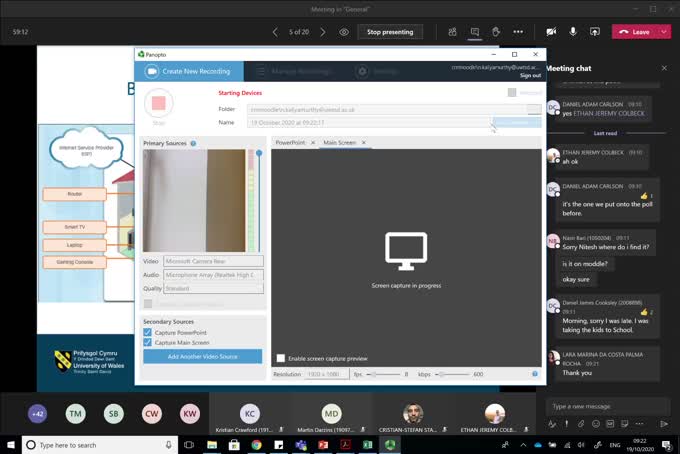Toggle the meeting chat icon

475,32
